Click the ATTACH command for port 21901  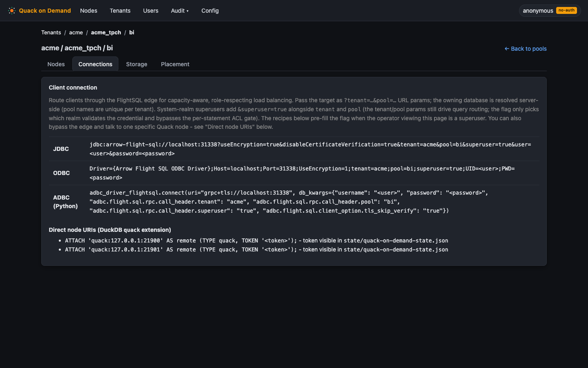coord(181,249)
